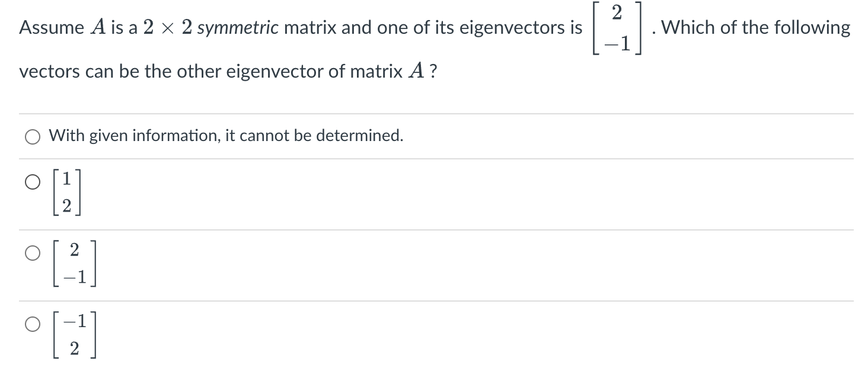Click the variable A after 'Assume'
Image resolution: width=868 pixels, height=384 pixels.
pyautogui.click(x=97, y=28)
